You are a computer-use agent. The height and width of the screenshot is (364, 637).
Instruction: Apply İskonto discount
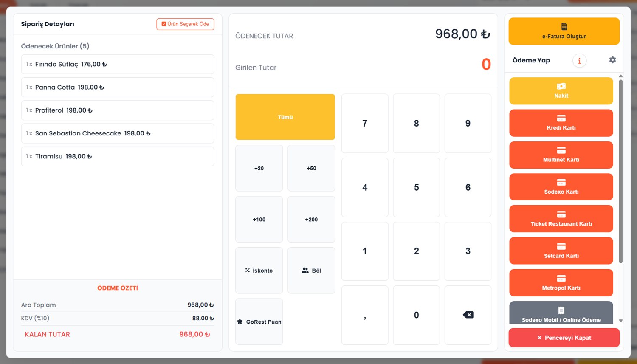(x=259, y=271)
